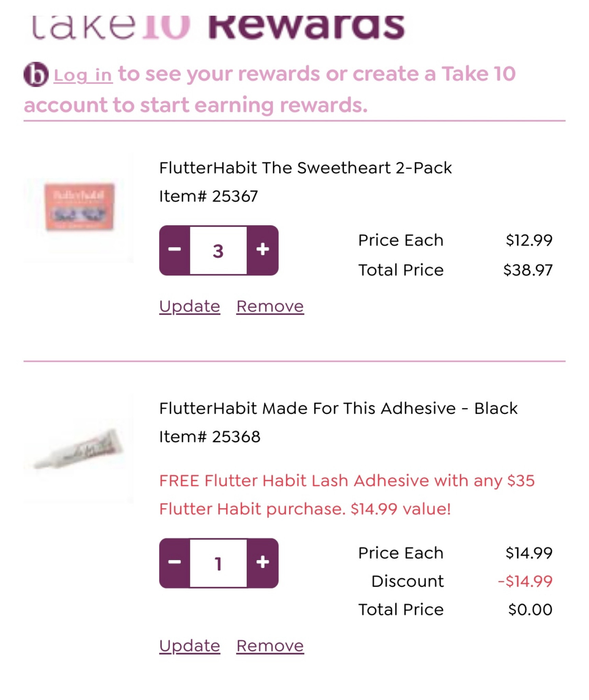
Task: Open FlutterHabit The Sweetheart 2-Pack product title
Action: (x=305, y=168)
